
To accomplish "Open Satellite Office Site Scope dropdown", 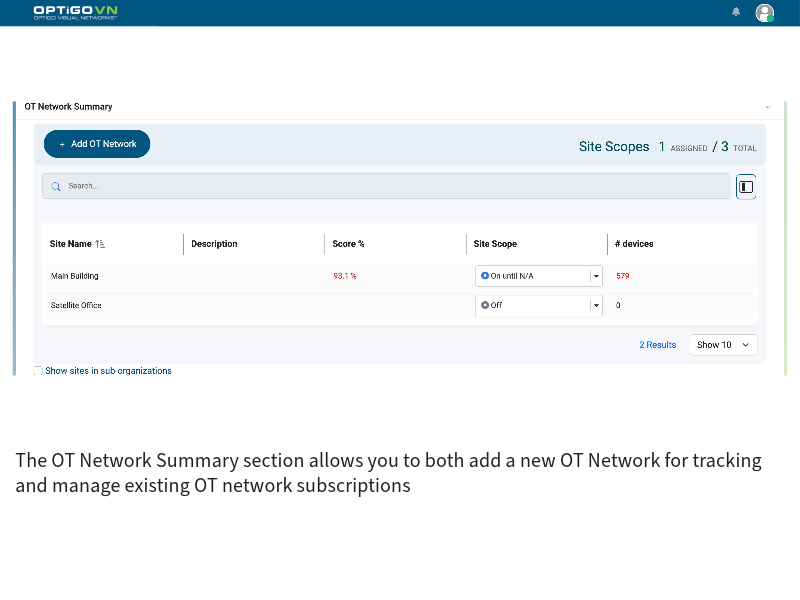I will pos(596,305).
